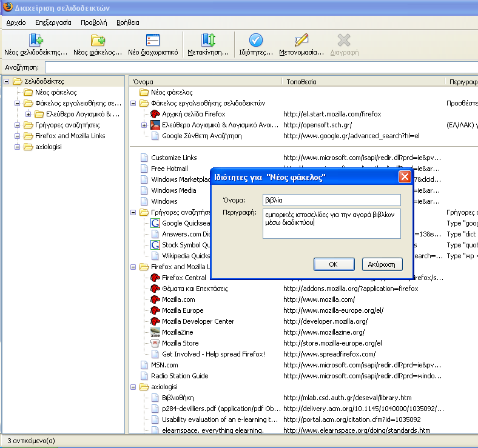Click page icon of MSN.com
The width and height of the screenshot is (478, 448).
point(144,365)
